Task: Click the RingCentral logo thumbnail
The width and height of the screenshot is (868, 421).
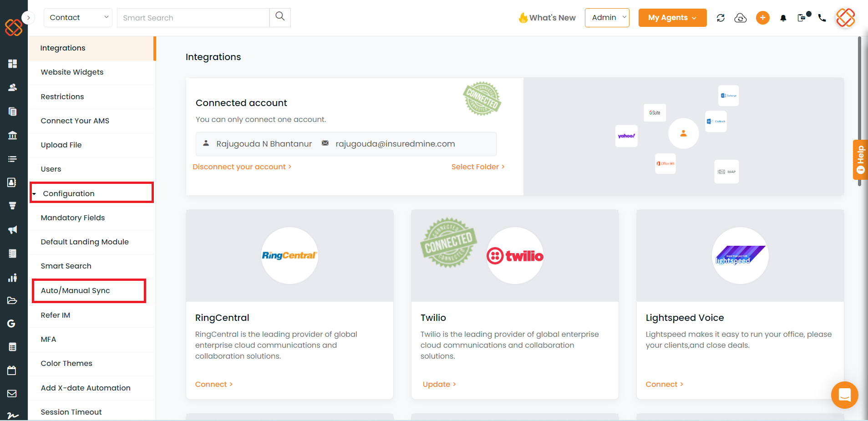Action: point(289,255)
